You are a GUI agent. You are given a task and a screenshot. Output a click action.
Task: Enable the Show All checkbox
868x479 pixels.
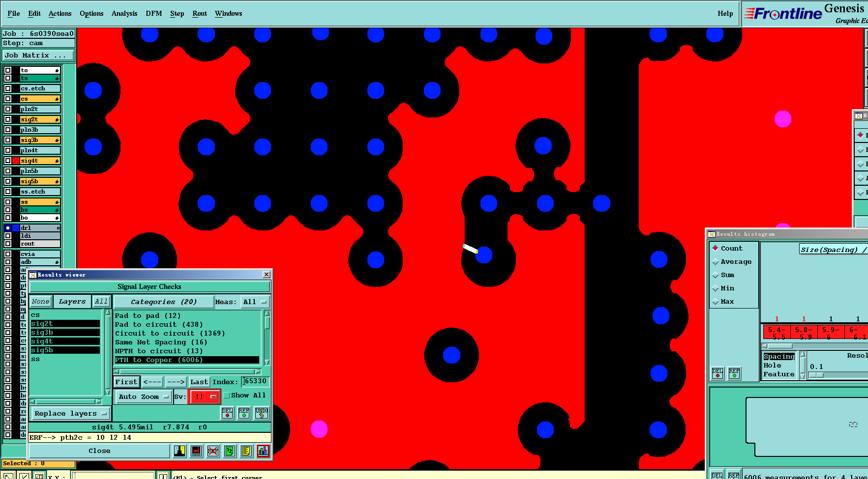coord(227,395)
